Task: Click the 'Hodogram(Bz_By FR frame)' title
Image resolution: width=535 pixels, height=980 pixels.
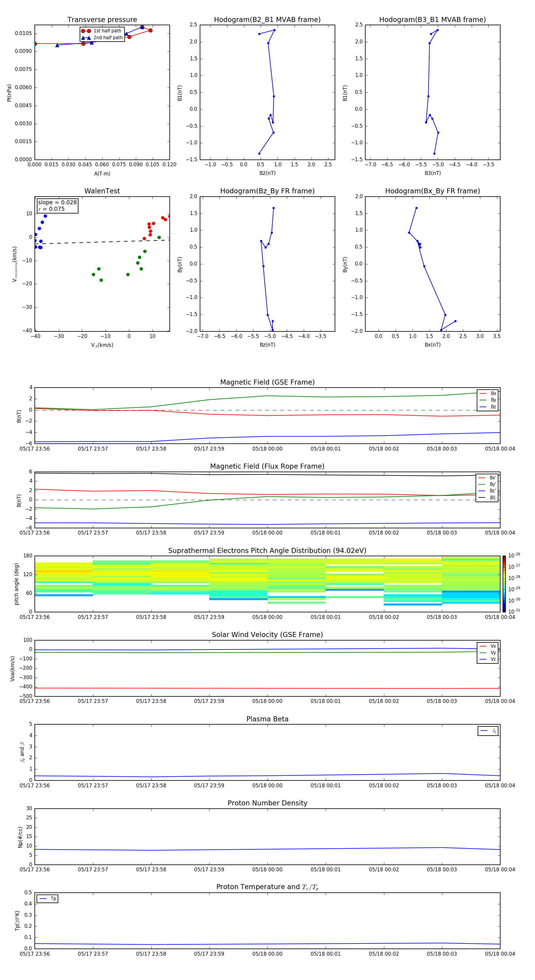Action: 267,191
